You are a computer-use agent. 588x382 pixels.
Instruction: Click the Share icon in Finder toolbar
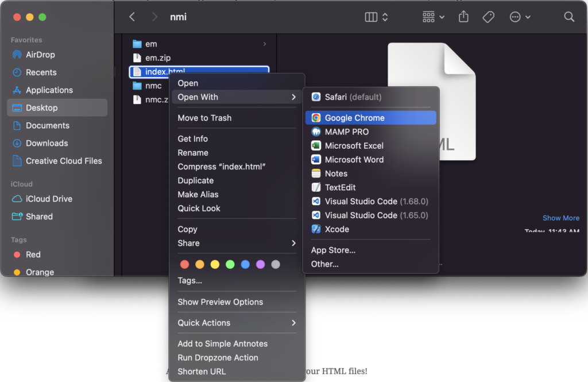click(x=463, y=17)
